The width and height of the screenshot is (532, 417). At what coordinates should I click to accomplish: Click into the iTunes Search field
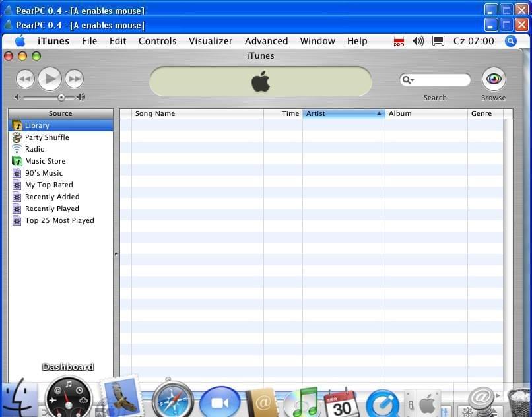click(436, 80)
